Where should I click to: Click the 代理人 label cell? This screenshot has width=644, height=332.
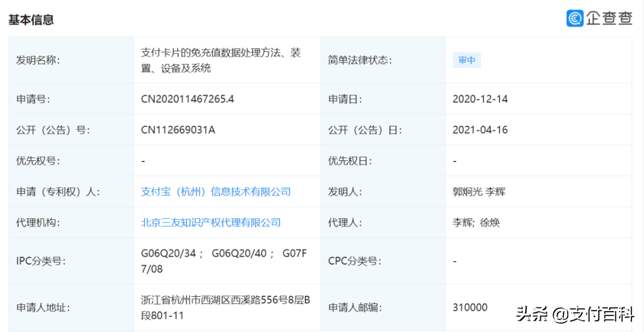(383, 222)
